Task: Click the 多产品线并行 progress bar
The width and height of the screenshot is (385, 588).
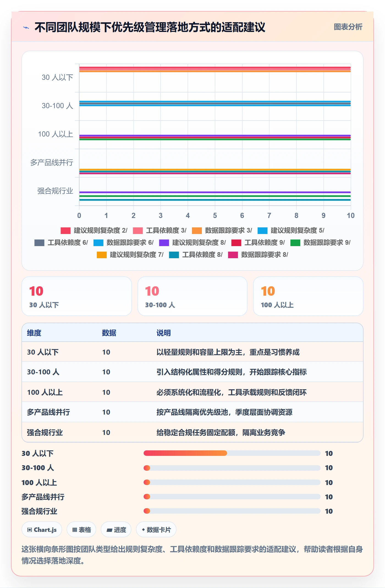Action: click(232, 497)
